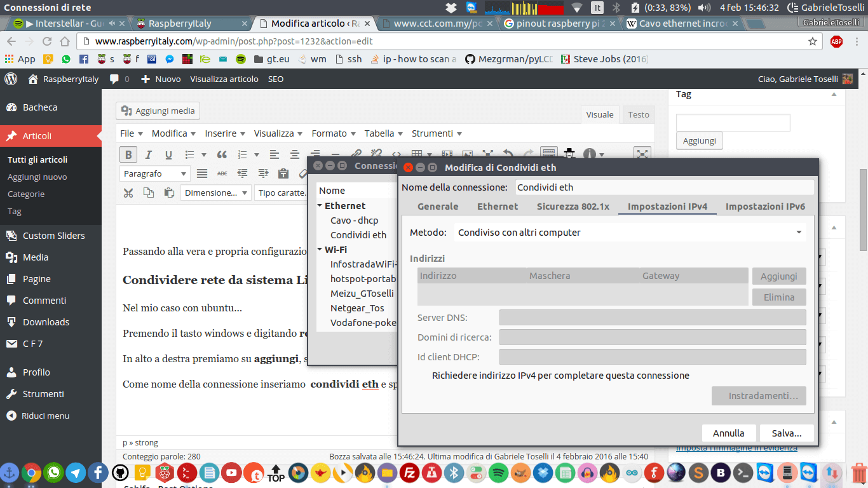Image resolution: width=868 pixels, height=488 pixels.
Task: Click the Aggiungi media button
Action: (158, 111)
